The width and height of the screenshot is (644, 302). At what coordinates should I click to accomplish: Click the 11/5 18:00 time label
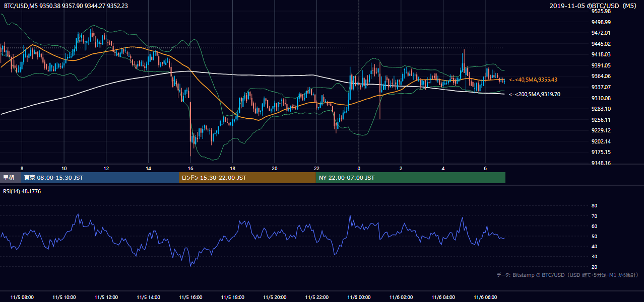[232, 297]
